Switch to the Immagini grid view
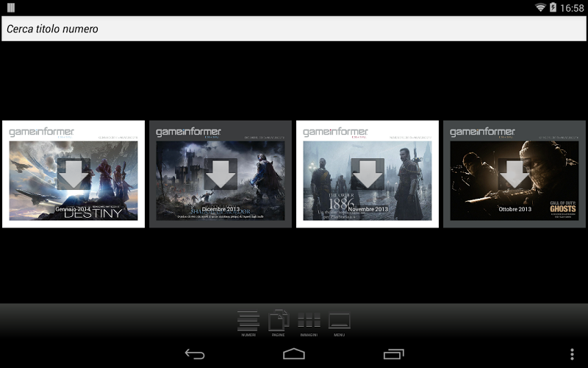Viewport: 588px width, 368px height. [309, 323]
